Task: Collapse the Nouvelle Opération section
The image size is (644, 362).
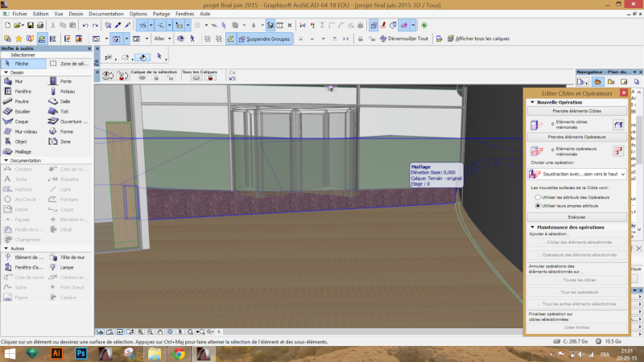Action: [x=532, y=102]
